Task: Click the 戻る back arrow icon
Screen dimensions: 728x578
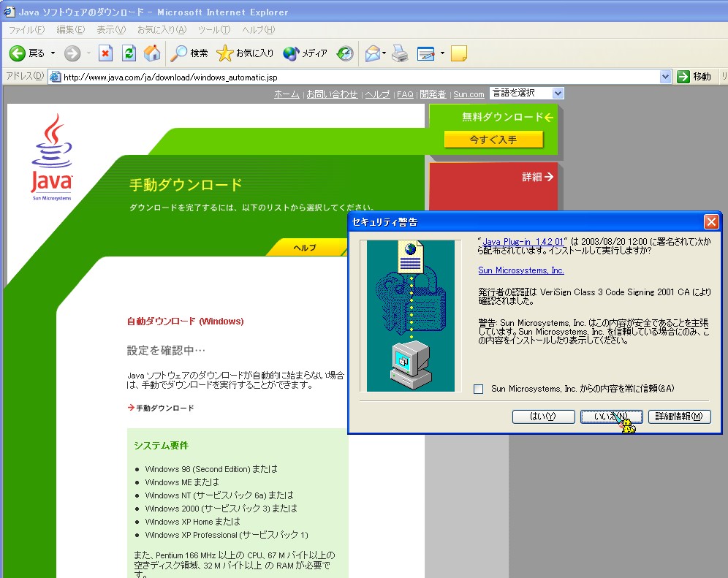Action: [x=18, y=53]
